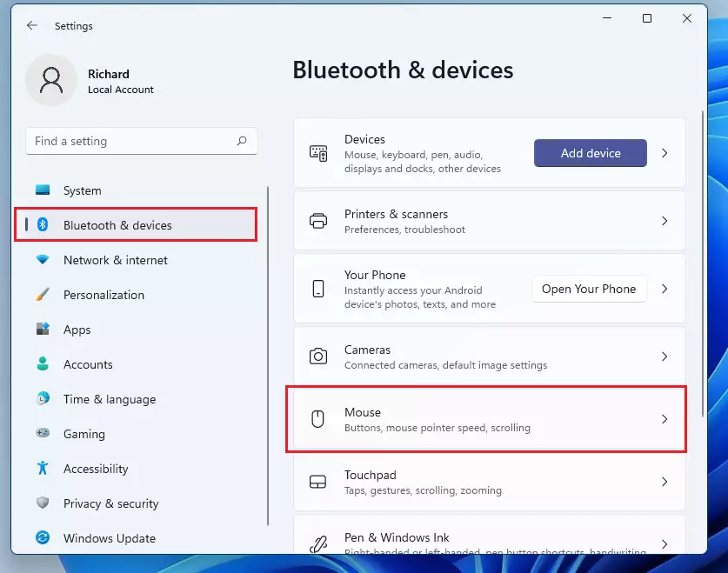Click the Time & language globe icon
This screenshot has width=728, height=573.
click(x=43, y=398)
